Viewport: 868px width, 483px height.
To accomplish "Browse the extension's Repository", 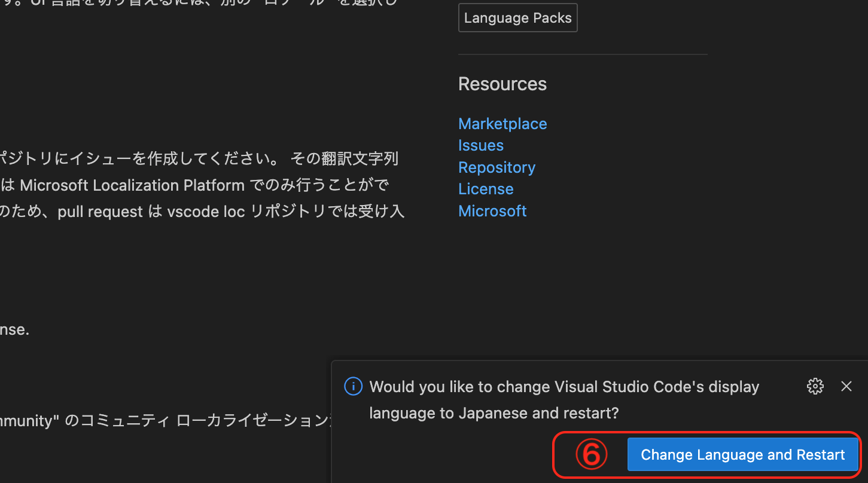I will coord(497,167).
